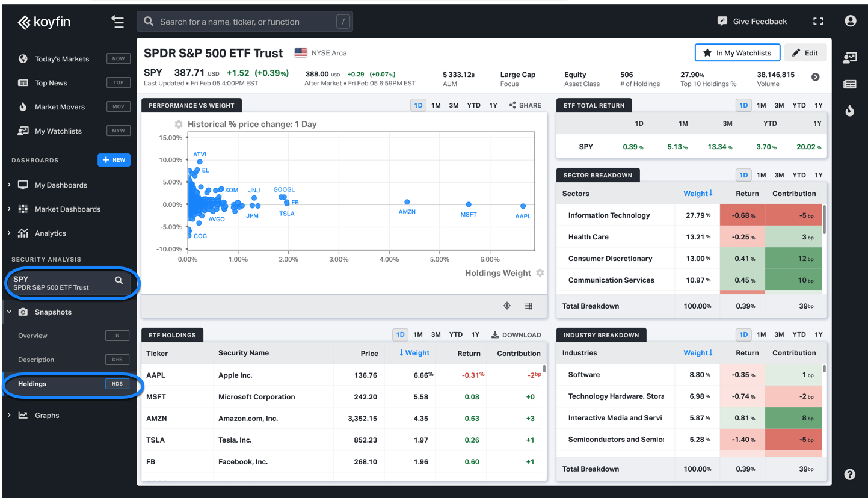The image size is (868, 498).
Task: Collapse the left navigation sidebar
Action: pos(118,21)
